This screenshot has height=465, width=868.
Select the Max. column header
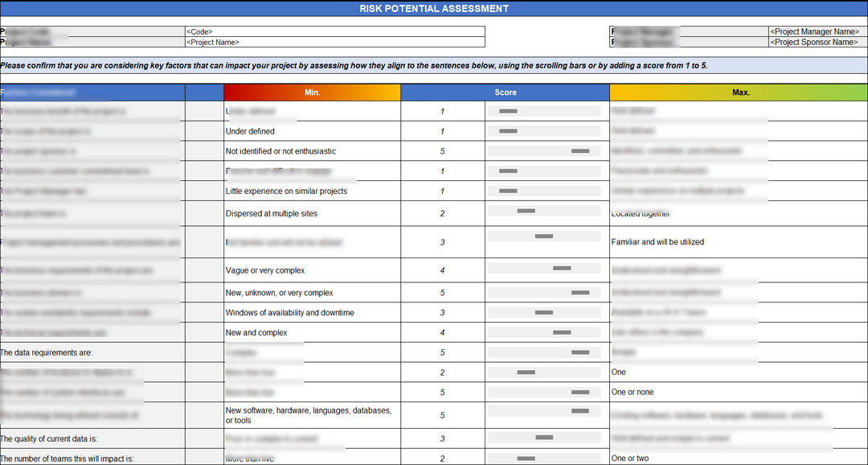point(739,93)
